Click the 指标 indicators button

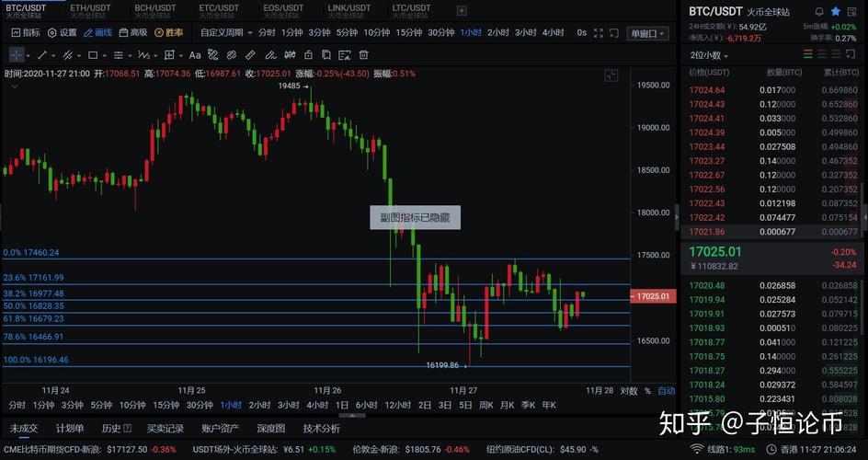point(26,32)
